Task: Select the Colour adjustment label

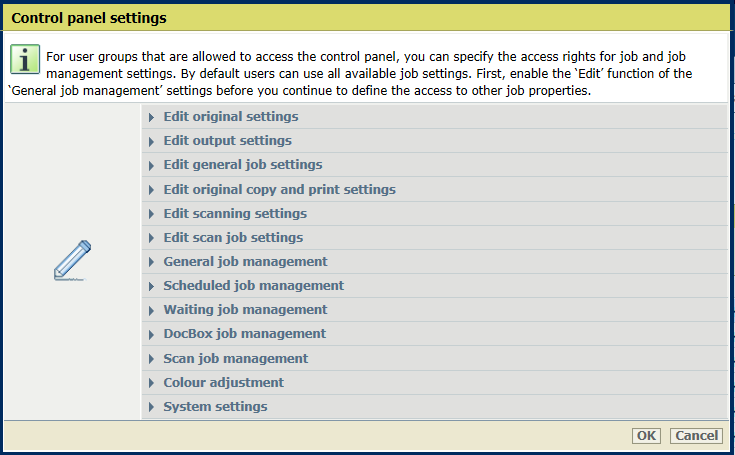Action: pos(223,382)
